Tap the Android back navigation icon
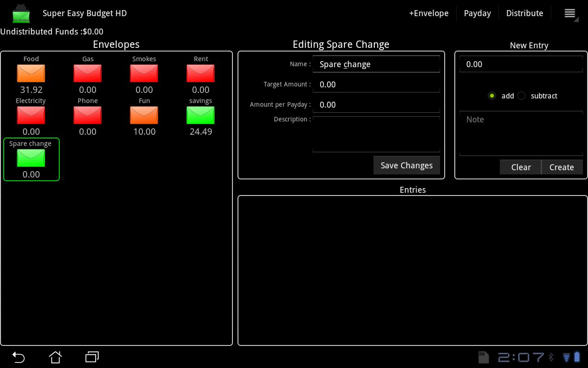 point(18,357)
